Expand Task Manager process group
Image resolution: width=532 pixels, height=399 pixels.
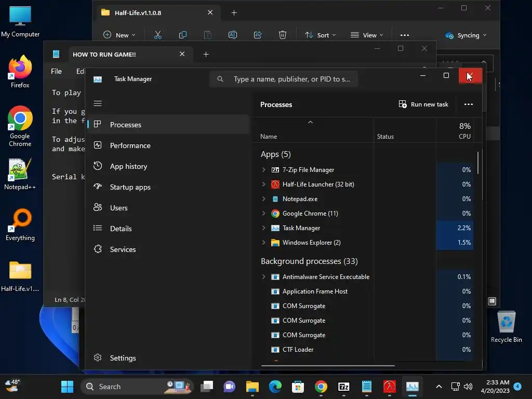pyautogui.click(x=263, y=228)
